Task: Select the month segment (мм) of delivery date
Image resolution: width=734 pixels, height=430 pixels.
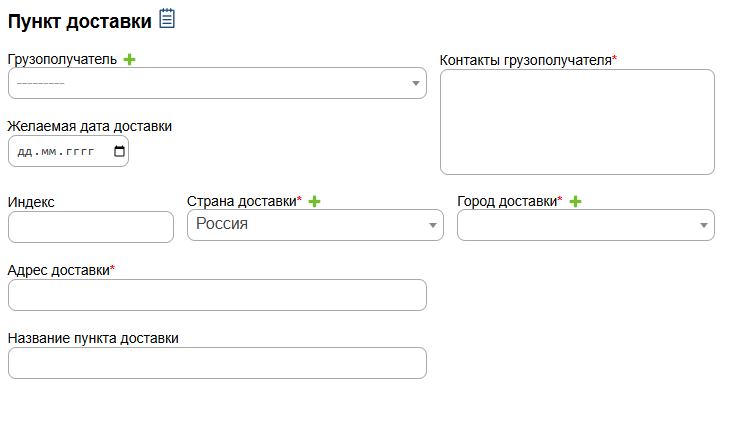Action: coord(49,152)
